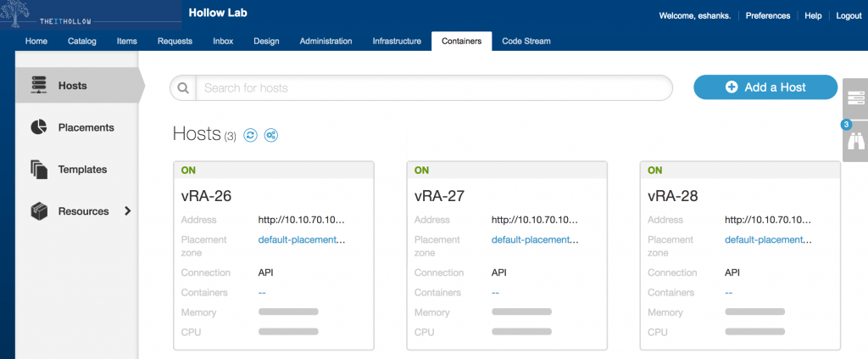Click the Resources box icon
Image resolution: width=868 pixels, height=359 pixels.
tap(39, 211)
